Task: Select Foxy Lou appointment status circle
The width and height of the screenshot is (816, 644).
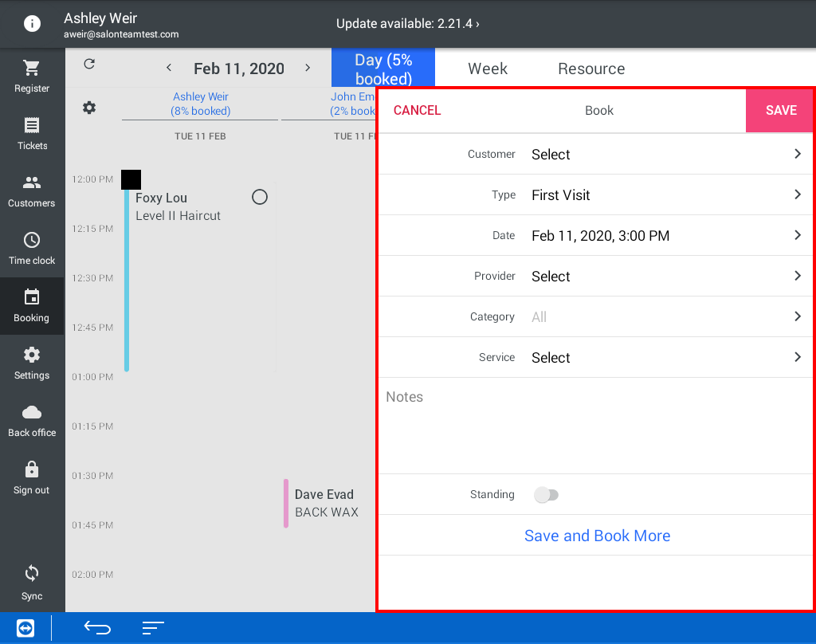Action: tap(259, 197)
